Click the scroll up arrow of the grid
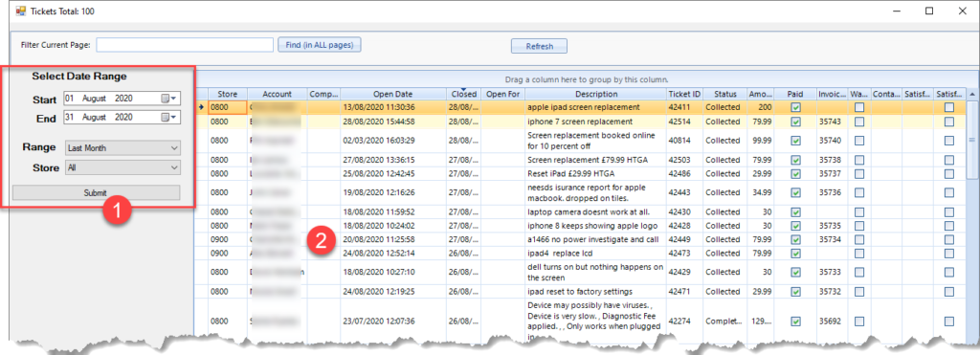Viewport: 980px width, 355px height. pos(972,94)
